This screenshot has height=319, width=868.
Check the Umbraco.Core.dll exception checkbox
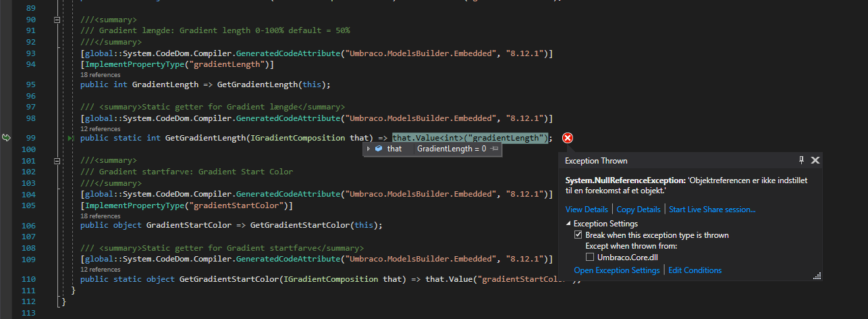click(590, 257)
